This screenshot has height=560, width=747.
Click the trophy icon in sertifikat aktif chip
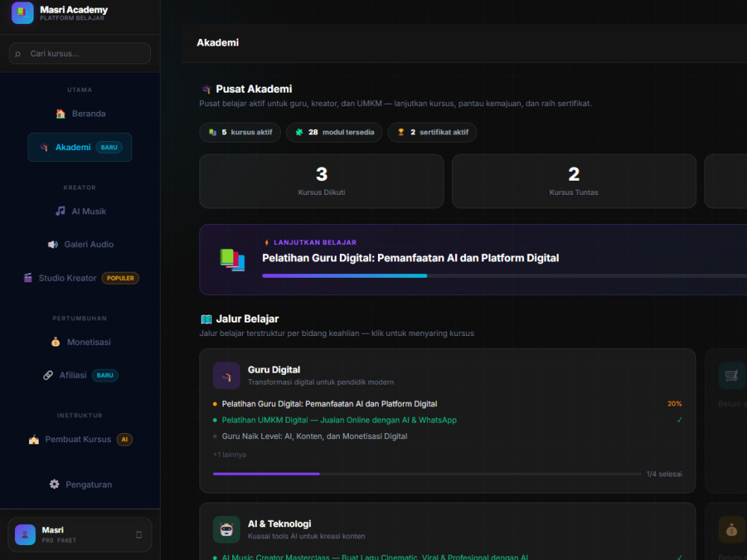click(x=401, y=132)
